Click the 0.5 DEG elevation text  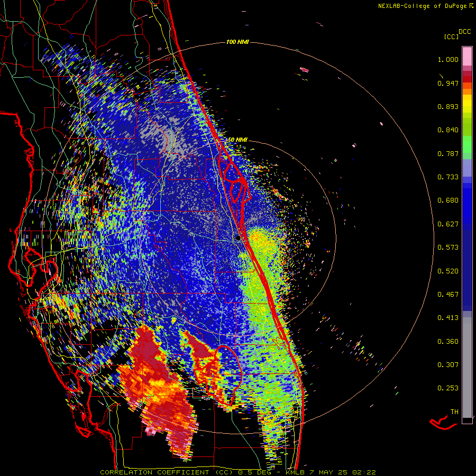point(255,472)
